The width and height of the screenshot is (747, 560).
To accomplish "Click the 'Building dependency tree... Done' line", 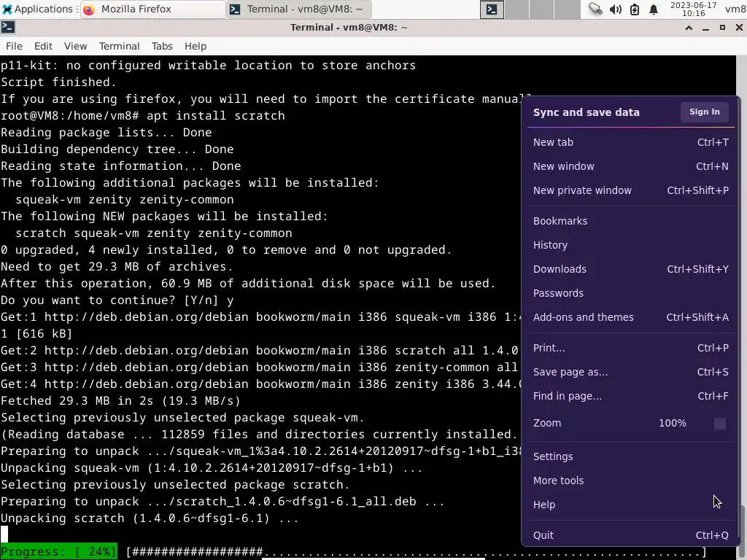I will click(117, 149).
